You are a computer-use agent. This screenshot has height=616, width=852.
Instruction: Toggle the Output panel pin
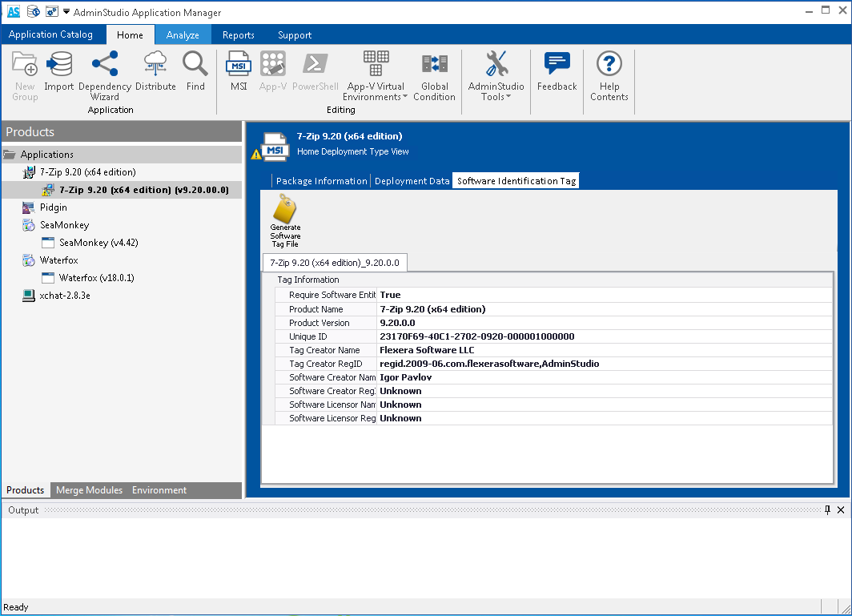pyautogui.click(x=827, y=510)
